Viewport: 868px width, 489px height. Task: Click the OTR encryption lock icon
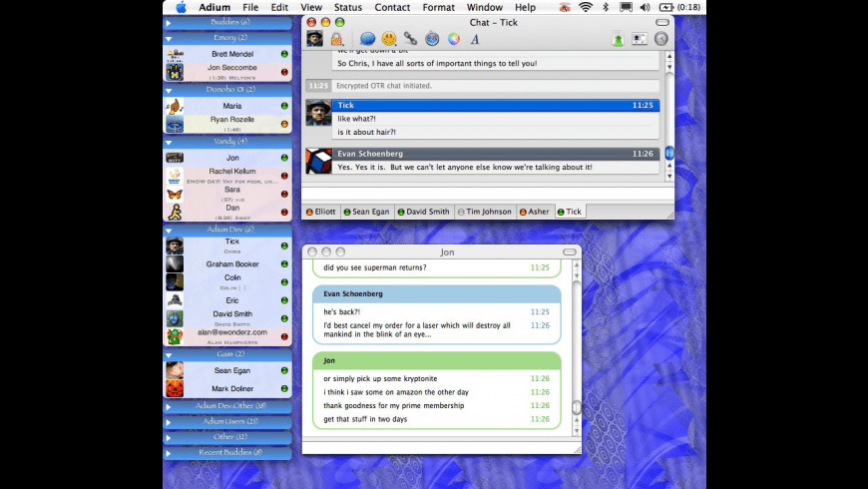337,39
